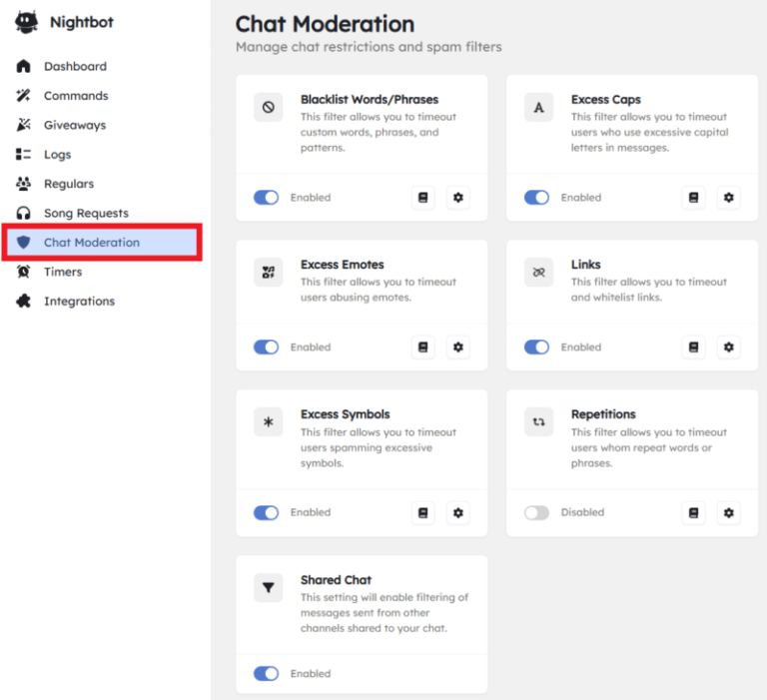
Task: Open the Timers page
Action: (x=63, y=272)
